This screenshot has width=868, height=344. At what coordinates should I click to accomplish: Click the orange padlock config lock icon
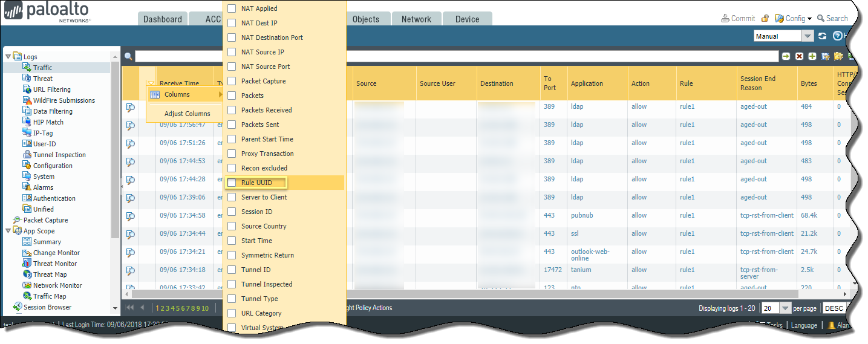[765, 19]
